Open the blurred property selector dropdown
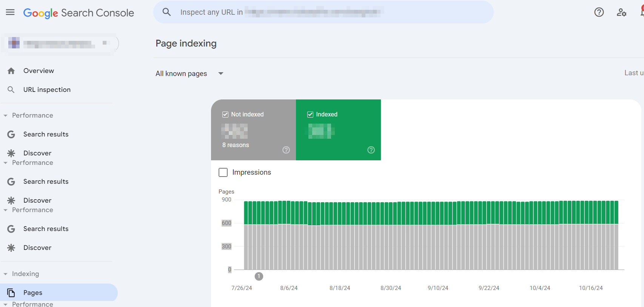644x307 pixels. (x=60, y=43)
